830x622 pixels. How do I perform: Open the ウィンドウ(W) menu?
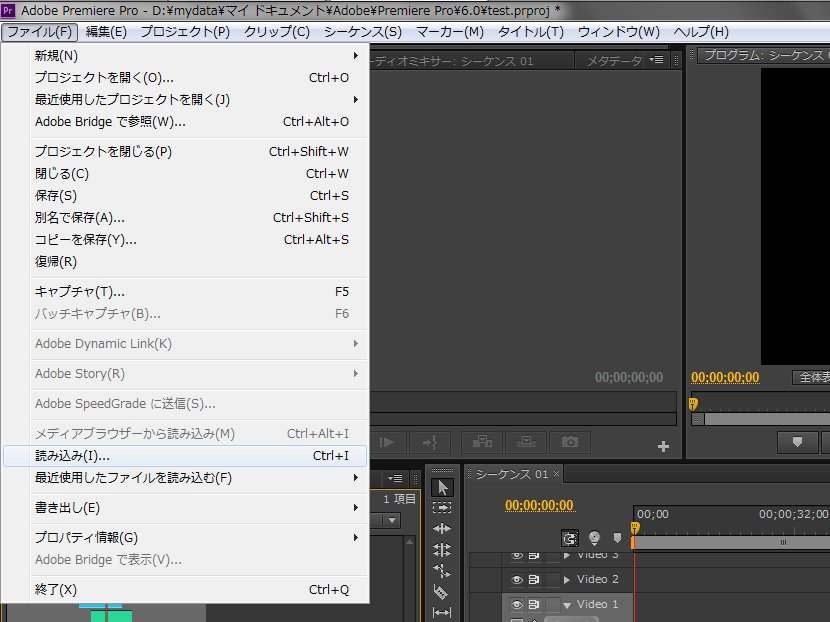619,32
